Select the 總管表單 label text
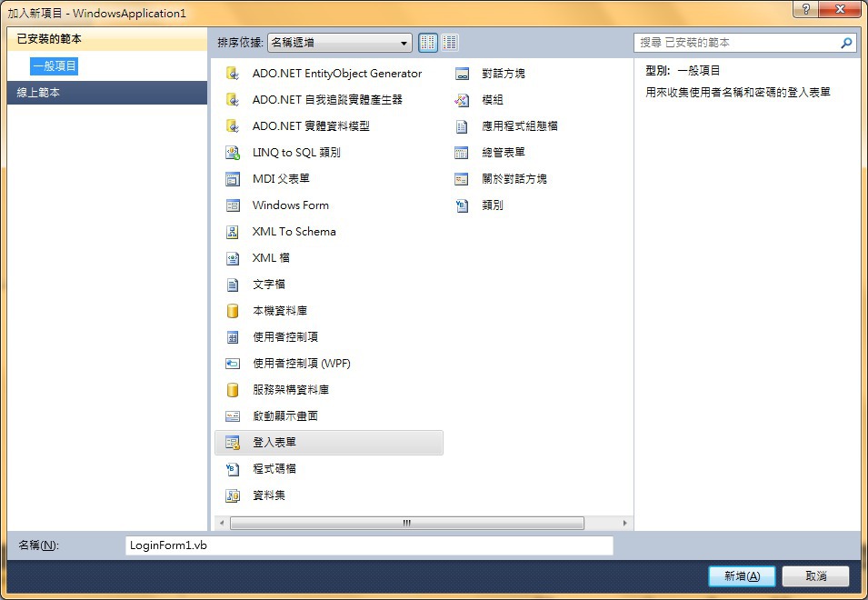Viewport: 868px width, 600px height. point(504,152)
